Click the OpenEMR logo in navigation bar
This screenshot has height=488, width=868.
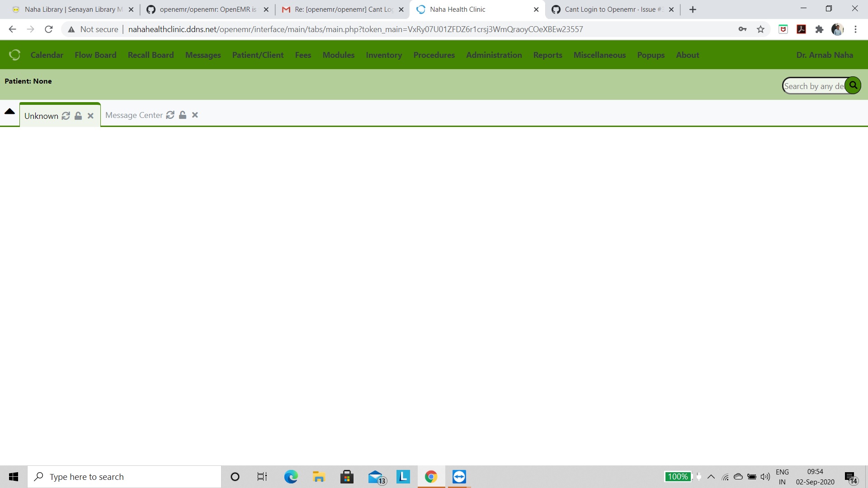[x=15, y=54]
